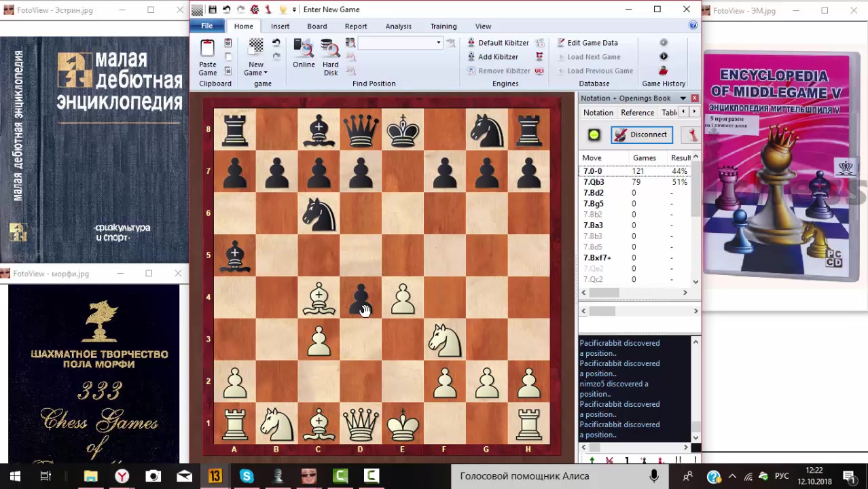Screen dimensions: 868x489
Task: Click the Default Kibitzer engine icon
Action: click(471, 43)
